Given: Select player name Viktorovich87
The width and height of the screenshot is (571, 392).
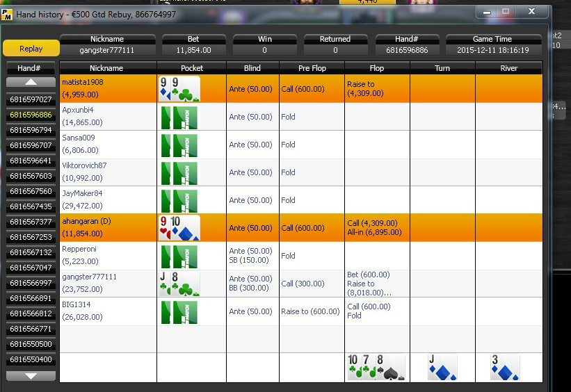Looking at the screenshot, I should (x=84, y=165).
